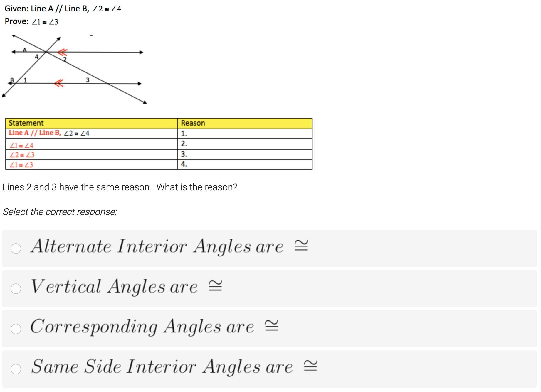Click the Reason header cell

pos(245,123)
